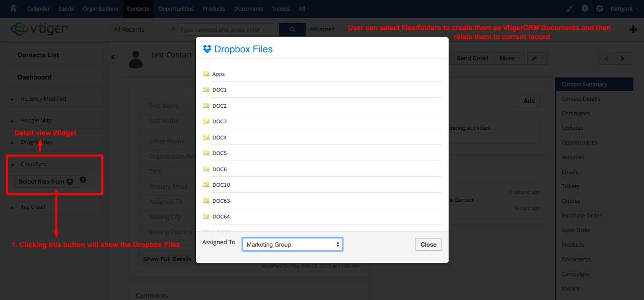Click the DOC5 folder icon

click(x=206, y=153)
